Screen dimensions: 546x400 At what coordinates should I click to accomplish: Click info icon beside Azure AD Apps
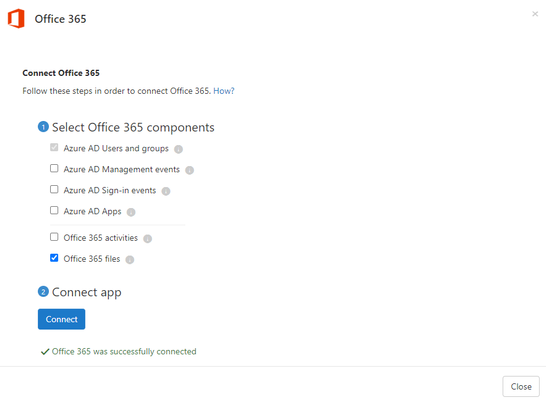(x=131, y=212)
